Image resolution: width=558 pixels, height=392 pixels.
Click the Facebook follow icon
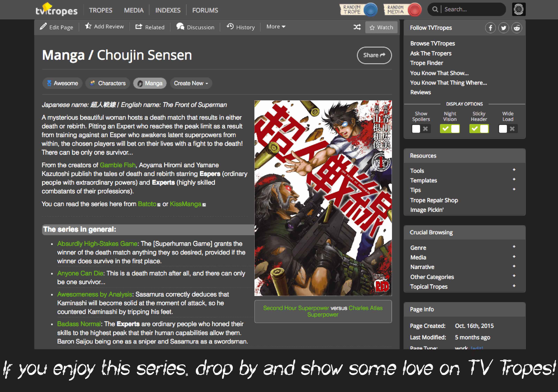(491, 28)
